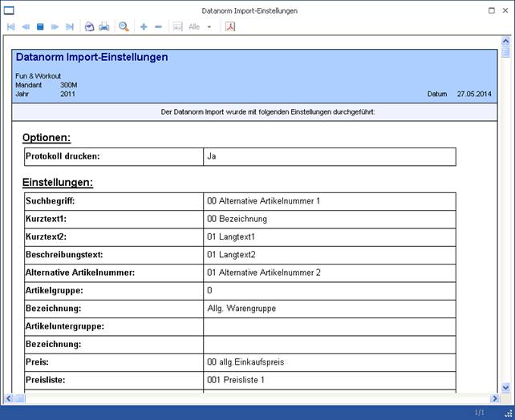The width and height of the screenshot is (515, 420).
Task: Go to the next page
Action: (x=55, y=26)
